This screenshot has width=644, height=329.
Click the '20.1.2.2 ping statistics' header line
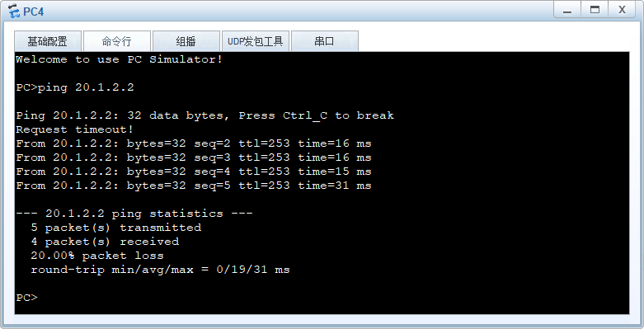pos(134,214)
